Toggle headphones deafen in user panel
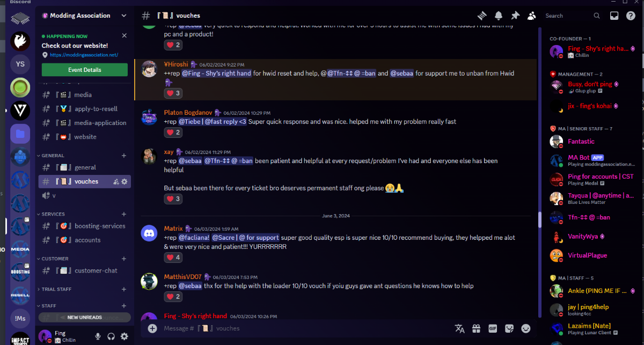The width and height of the screenshot is (644, 345). coord(111,336)
